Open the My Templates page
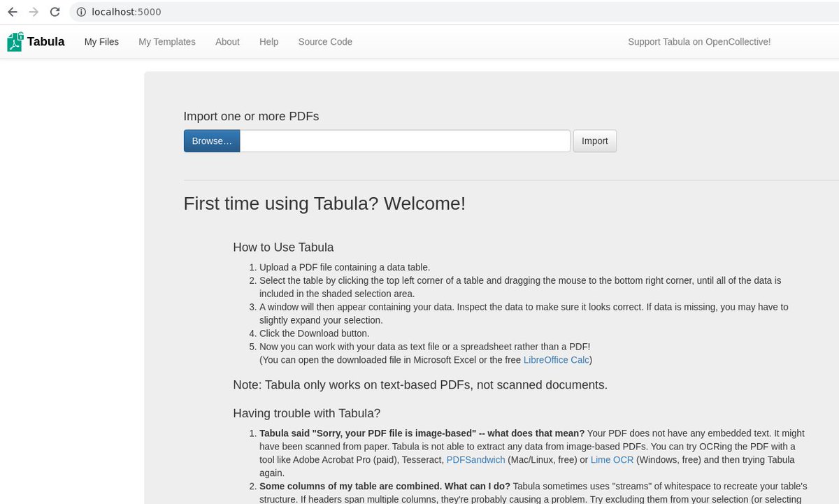 point(166,42)
